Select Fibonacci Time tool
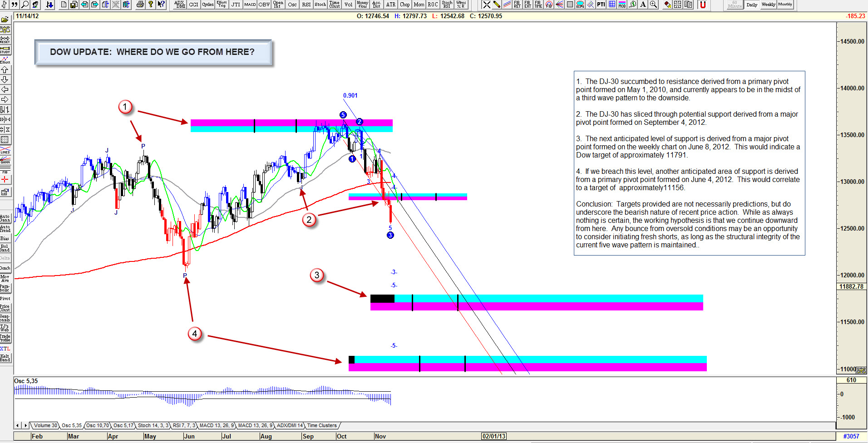The image size is (868, 443). (538, 5)
